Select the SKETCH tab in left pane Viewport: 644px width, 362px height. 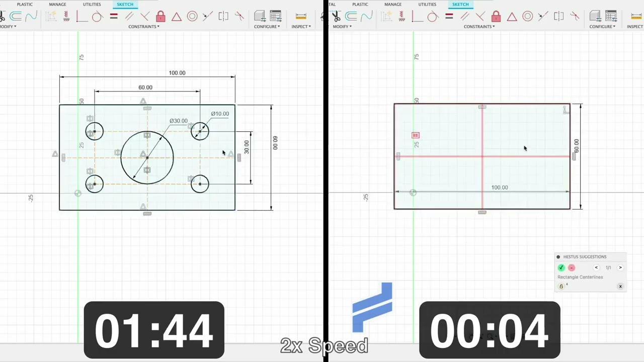coord(125,5)
